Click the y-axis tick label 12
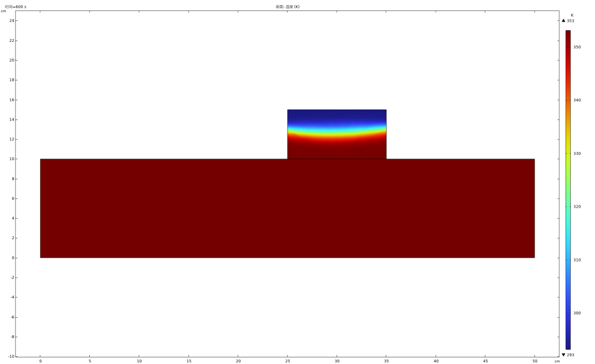Screen dimensions: 595x364 point(12,139)
